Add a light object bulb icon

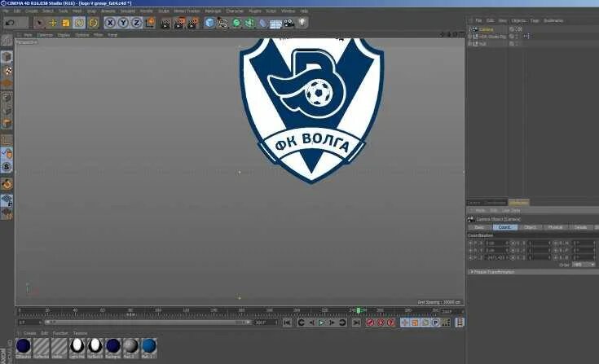coord(302,23)
